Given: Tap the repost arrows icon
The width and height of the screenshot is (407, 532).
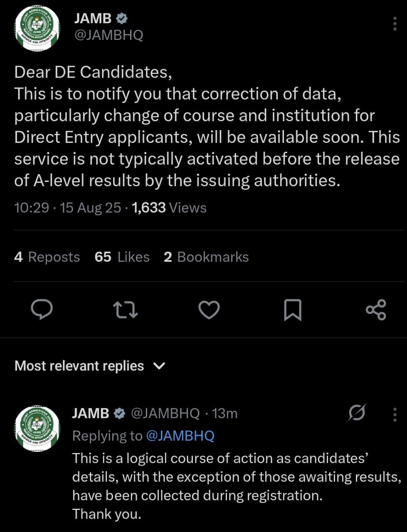Looking at the screenshot, I should click(125, 310).
